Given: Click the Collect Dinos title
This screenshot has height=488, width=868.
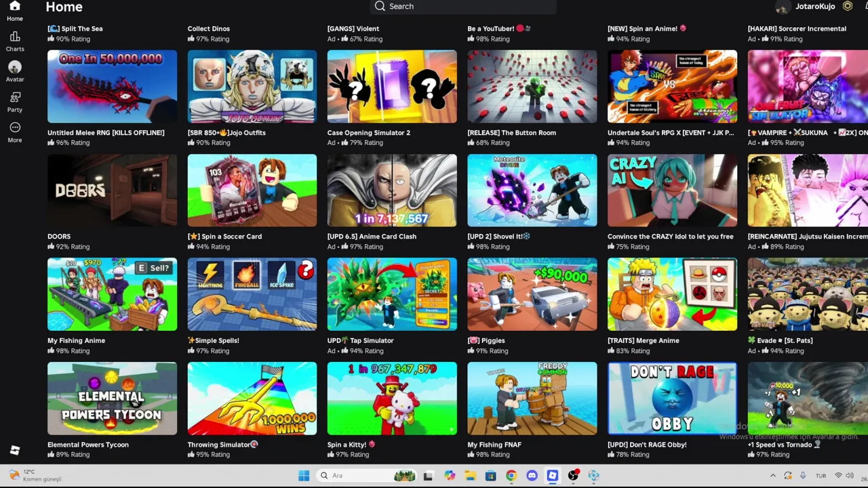Looking at the screenshot, I should click(x=209, y=28).
